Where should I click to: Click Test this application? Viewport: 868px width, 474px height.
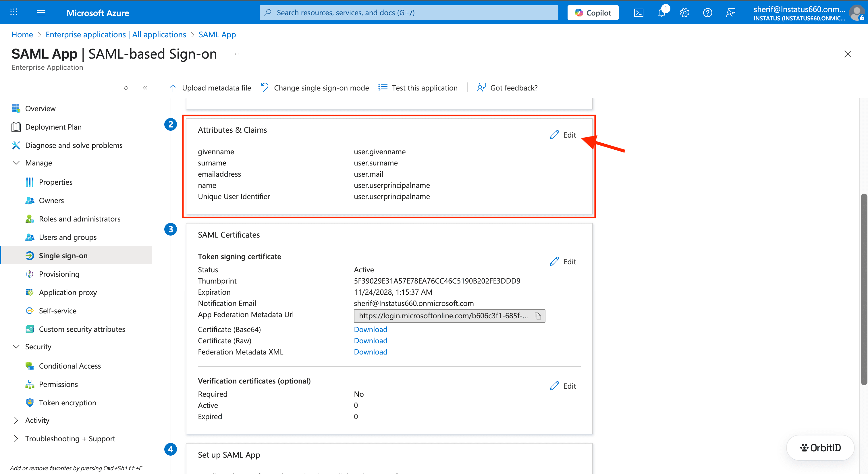[418, 88]
